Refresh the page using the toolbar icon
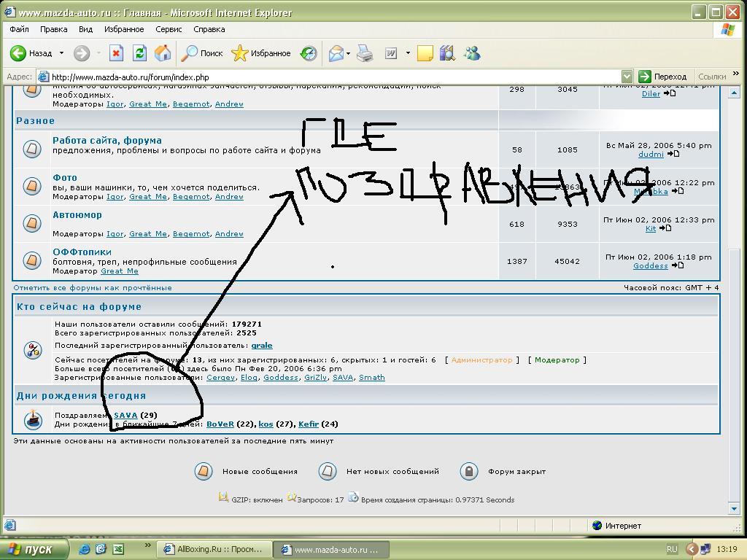 click(x=139, y=53)
